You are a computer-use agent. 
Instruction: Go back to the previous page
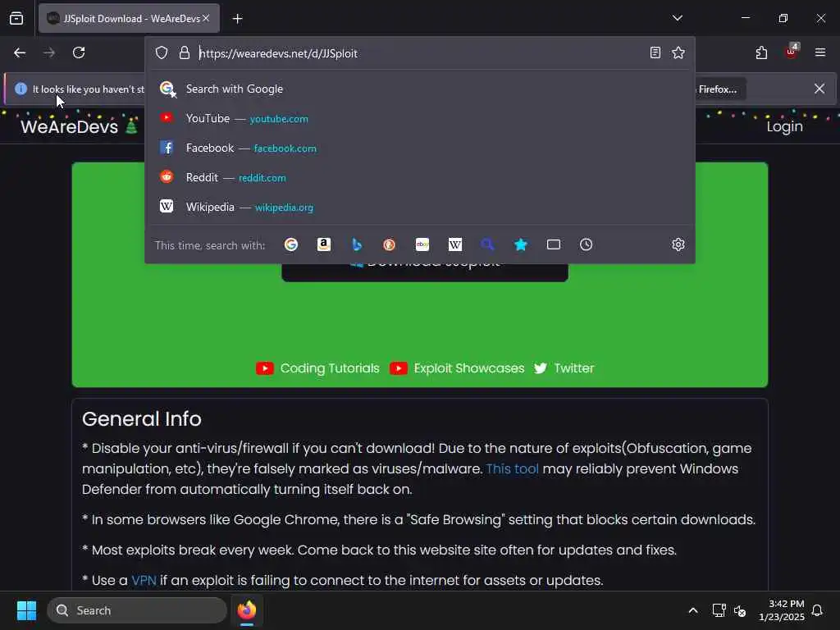(x=20, y=52)
